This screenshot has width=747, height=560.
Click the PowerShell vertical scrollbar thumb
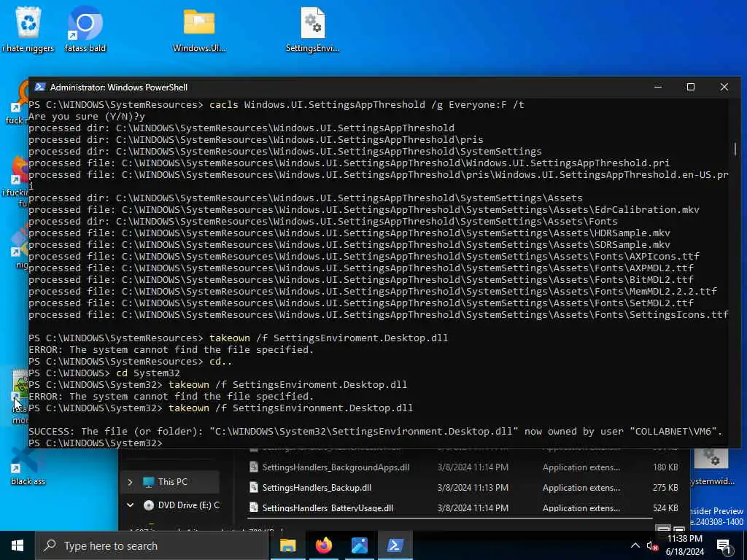(x=735, y=149)
